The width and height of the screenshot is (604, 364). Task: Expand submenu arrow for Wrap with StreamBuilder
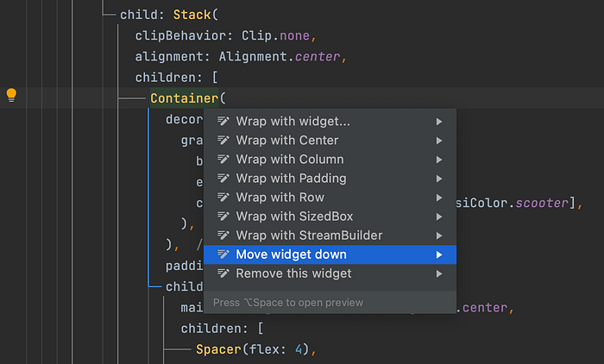(x=438, y=235)
